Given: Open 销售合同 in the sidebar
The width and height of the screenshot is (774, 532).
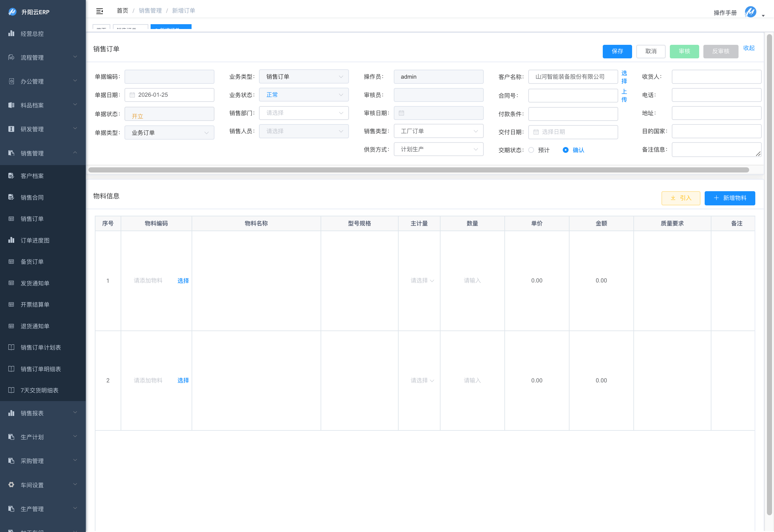Looking at the screenshot, I should (x=32, y=197).
